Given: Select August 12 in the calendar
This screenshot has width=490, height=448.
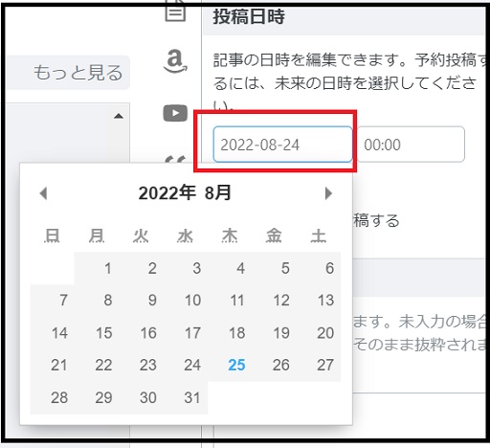Looking at the screenshot, I should click(x=274, y=301).
